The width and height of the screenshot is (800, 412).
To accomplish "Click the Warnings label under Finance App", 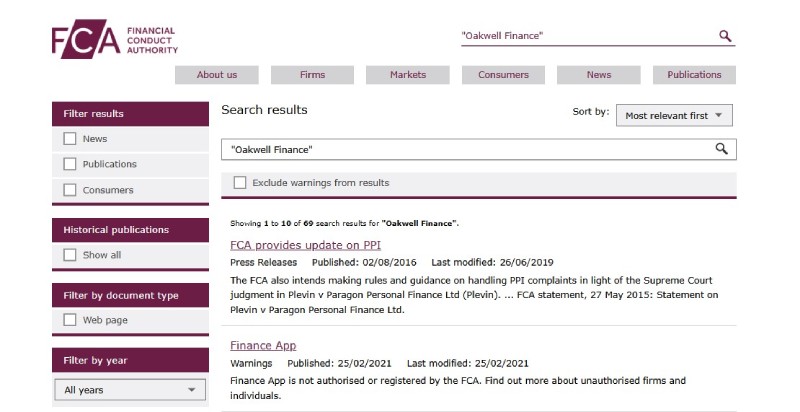I will [251, 364].
